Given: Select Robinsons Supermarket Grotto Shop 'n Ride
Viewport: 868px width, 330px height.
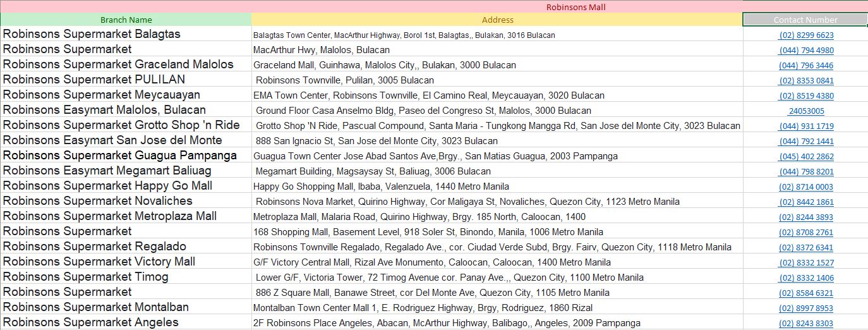Looking at the screenshot, I should tap(126, 125).
